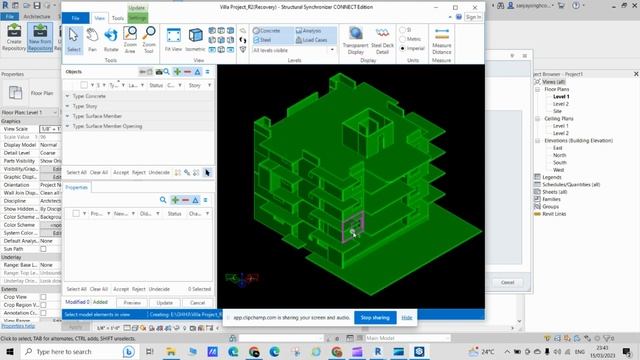The image size is (640, 360).
Task: Switch to Isometric view
Action: pyautogui.click(x=196, y=40)
